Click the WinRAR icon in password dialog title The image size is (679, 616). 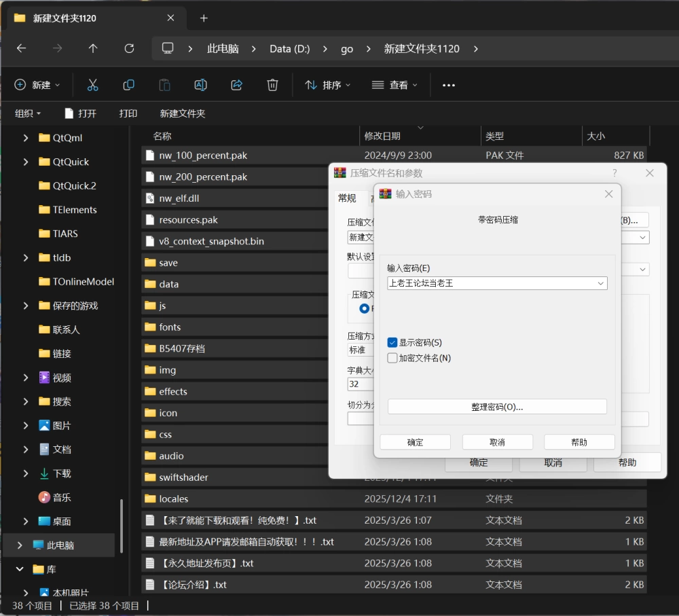385,194
